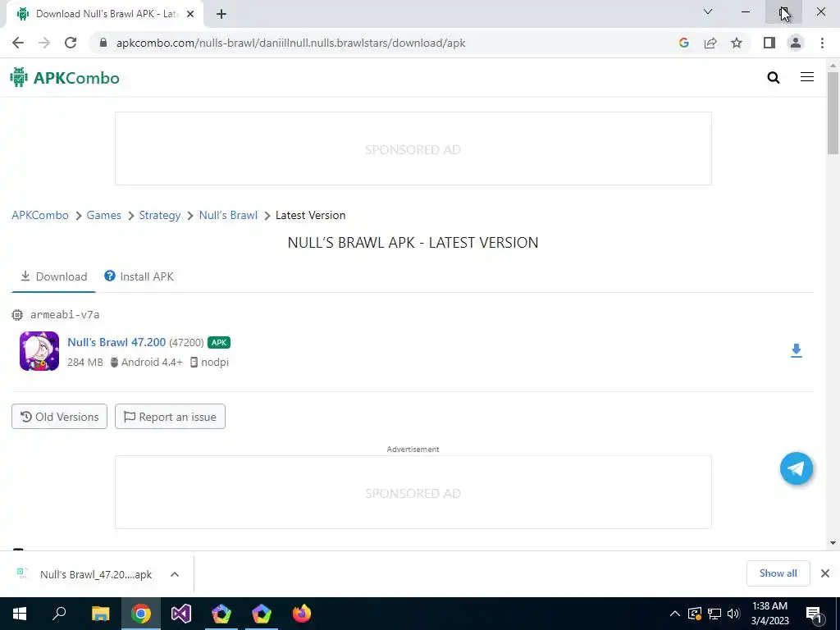The height and width of the screenshot is (630, 840).
Task: Click the Old Versions button
Action: 59,416
